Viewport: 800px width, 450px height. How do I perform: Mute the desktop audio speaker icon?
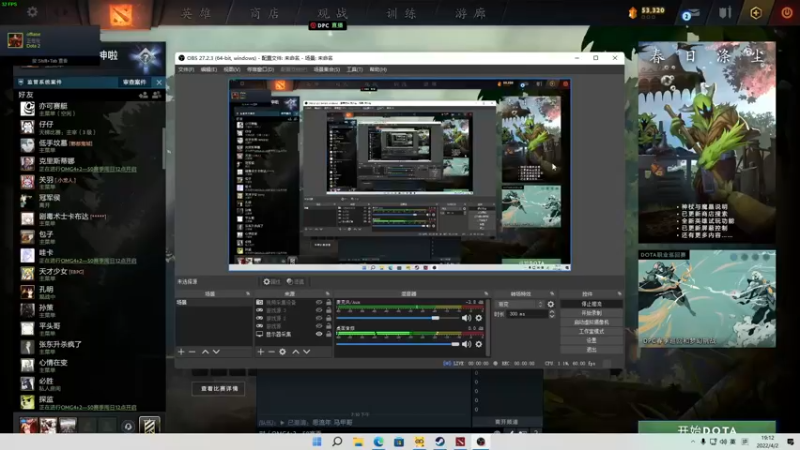[466, 344]
